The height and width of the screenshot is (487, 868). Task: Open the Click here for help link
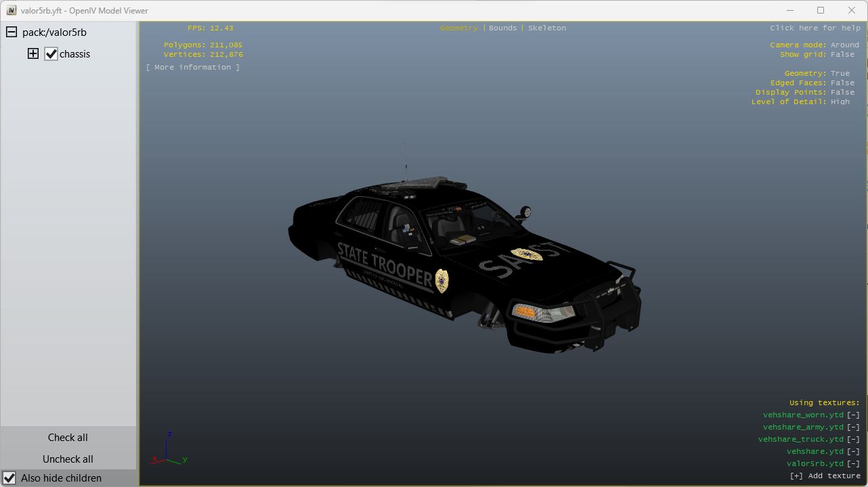click(x=815, y=28)
